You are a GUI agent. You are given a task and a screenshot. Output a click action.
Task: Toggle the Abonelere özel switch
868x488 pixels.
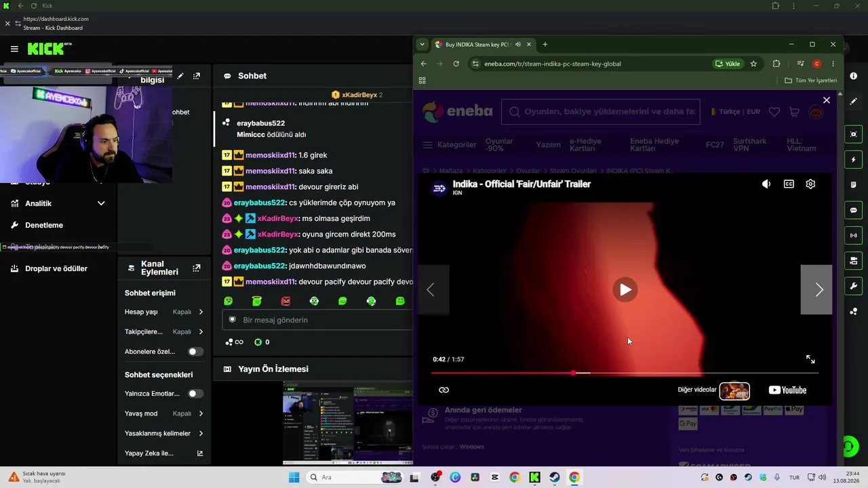coord(195,352)
